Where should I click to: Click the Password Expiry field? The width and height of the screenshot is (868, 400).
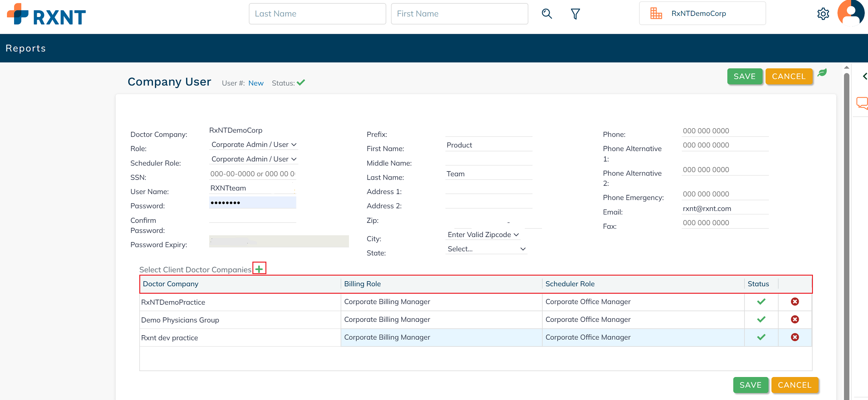point(279,241)
